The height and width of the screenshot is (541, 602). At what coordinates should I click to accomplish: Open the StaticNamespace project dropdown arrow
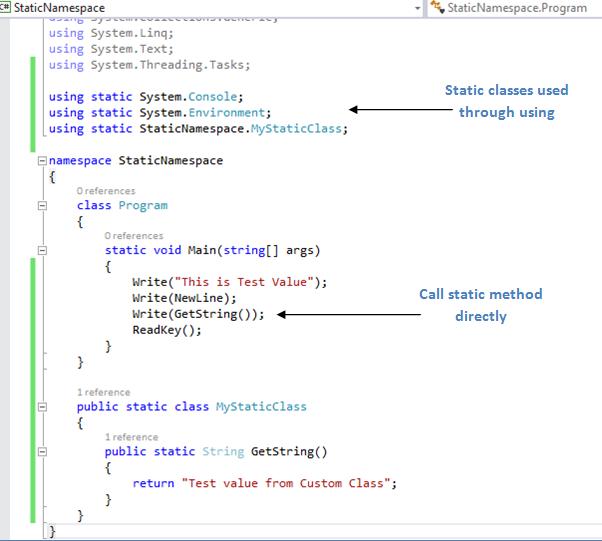[x=418, y=8]
